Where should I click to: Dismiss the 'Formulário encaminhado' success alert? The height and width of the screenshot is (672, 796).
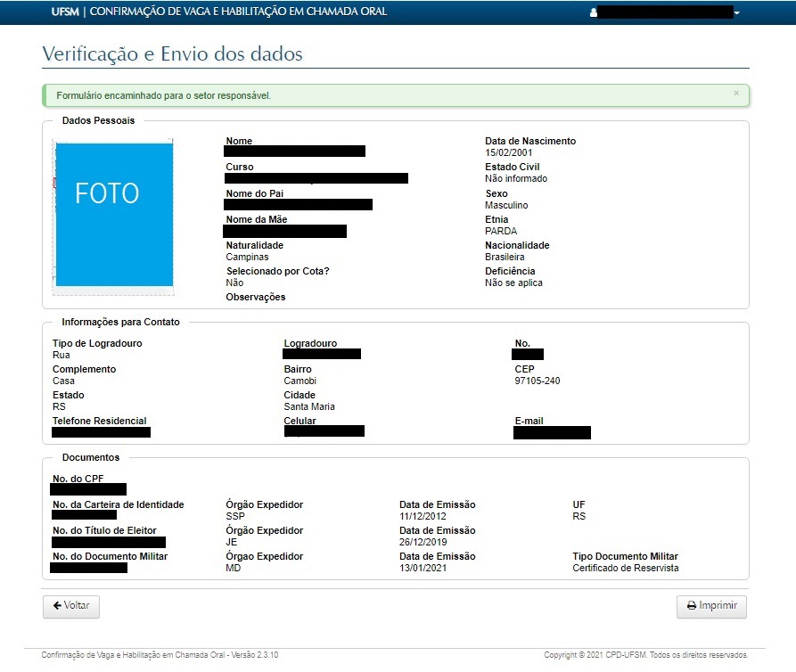pos(735,93)
